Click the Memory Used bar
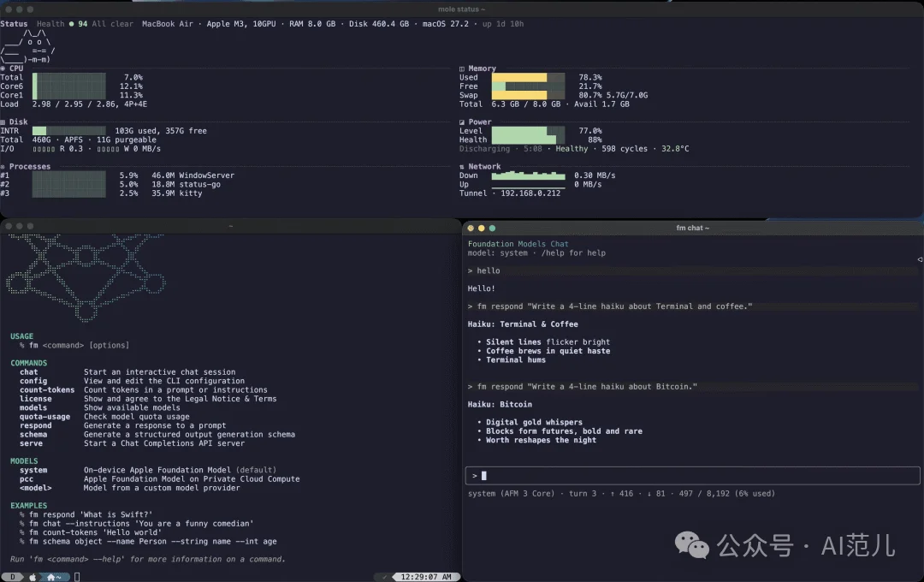Screen dimensions: 924x582 528,77
